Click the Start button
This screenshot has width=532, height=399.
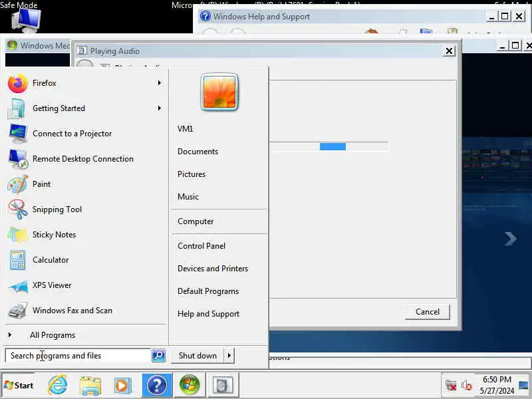pyautogui.click(x=19, y=385)
